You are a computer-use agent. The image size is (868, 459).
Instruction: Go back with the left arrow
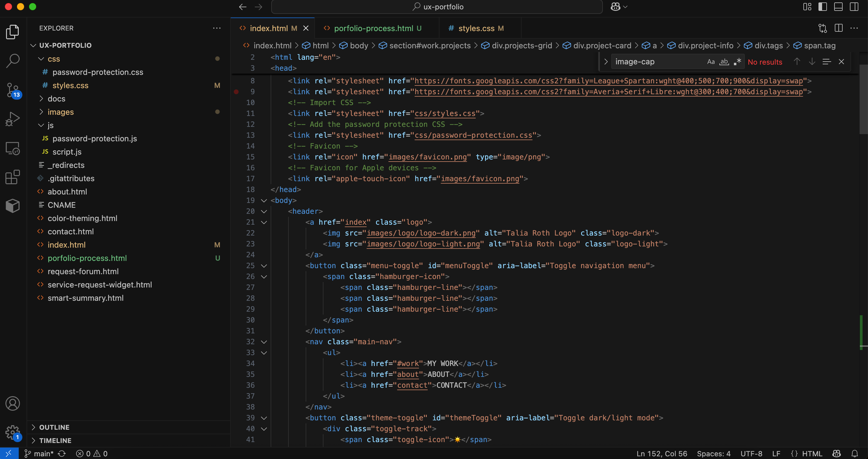point(243,7)
